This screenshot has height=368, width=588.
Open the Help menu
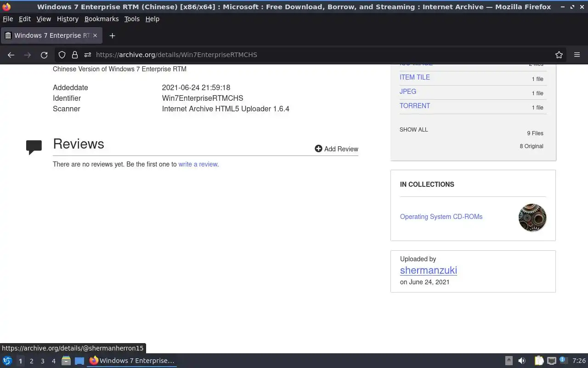pos(153,19)
